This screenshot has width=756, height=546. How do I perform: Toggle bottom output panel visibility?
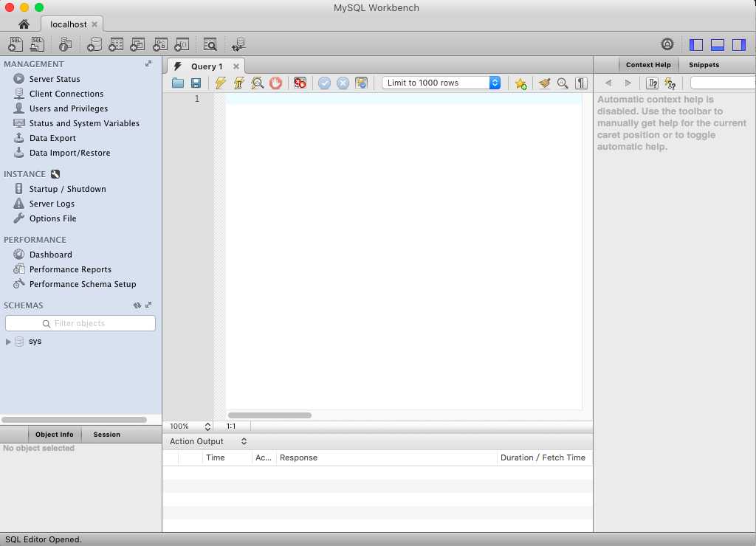[718, 44]
